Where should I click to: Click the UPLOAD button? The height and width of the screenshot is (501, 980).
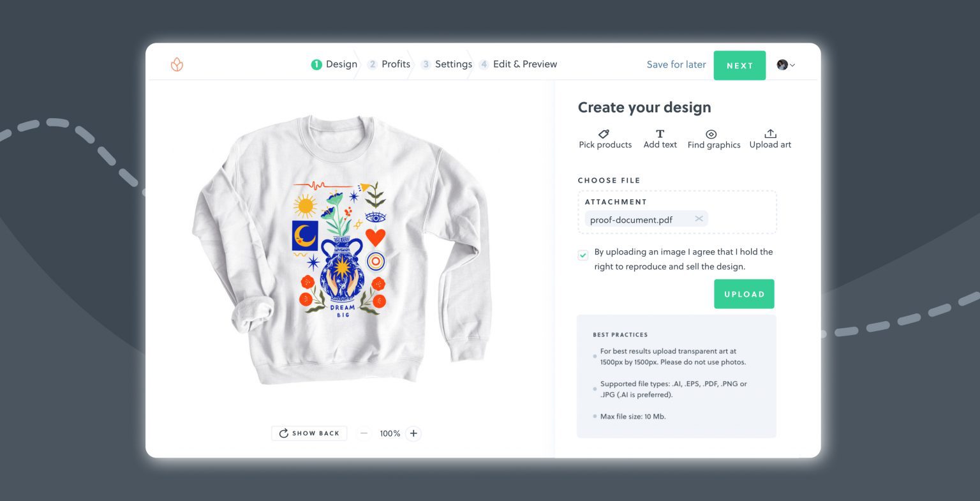tap(744, 294)
